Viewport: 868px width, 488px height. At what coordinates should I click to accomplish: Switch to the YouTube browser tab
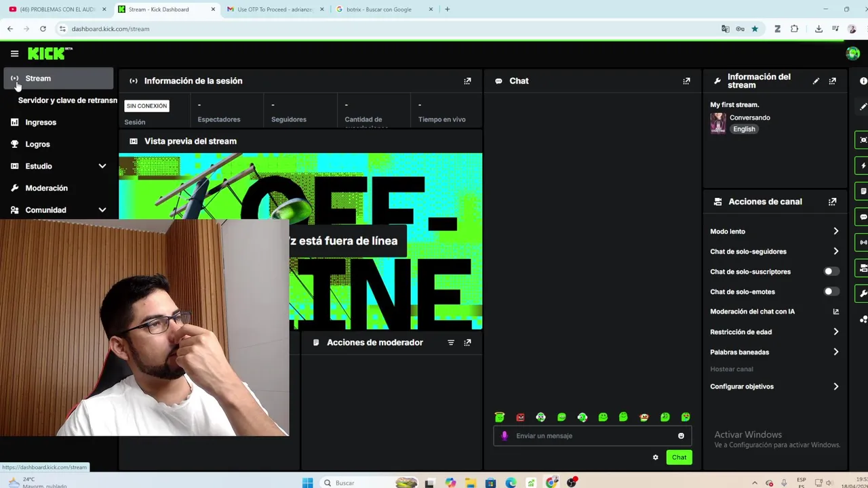pos(56,9)
